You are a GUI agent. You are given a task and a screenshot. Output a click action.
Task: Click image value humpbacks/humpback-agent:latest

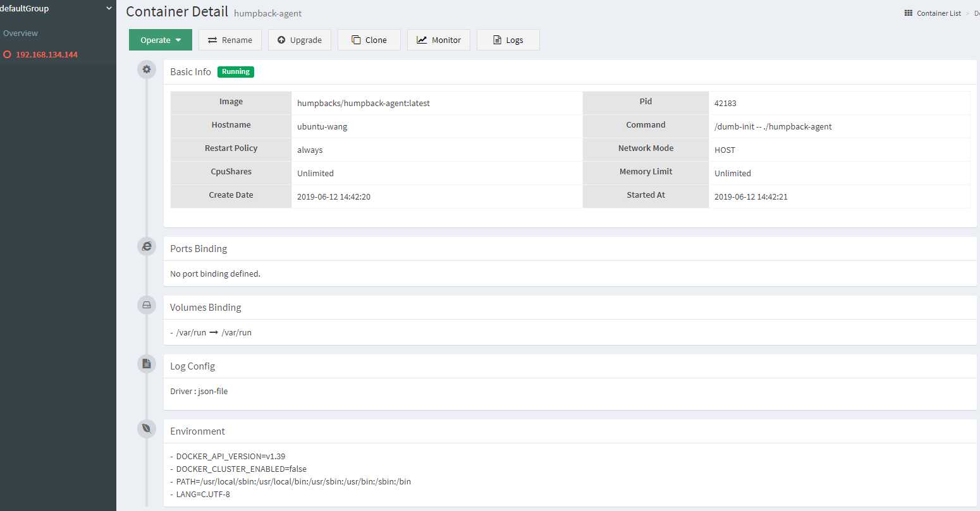pos(364,103)
